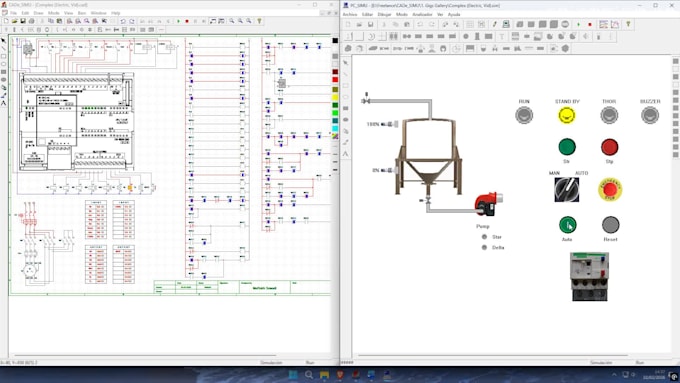Screen dimensions: 680x383
Task: Click the light bulb icon in PC_SIMU toolbar
Action: pos(628,24)
